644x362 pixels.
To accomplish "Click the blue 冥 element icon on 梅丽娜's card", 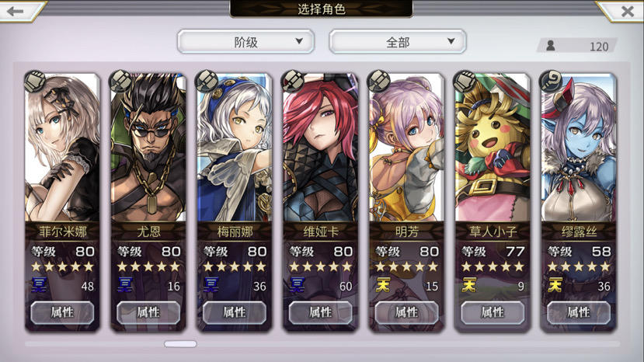I will tap(211, 285).
